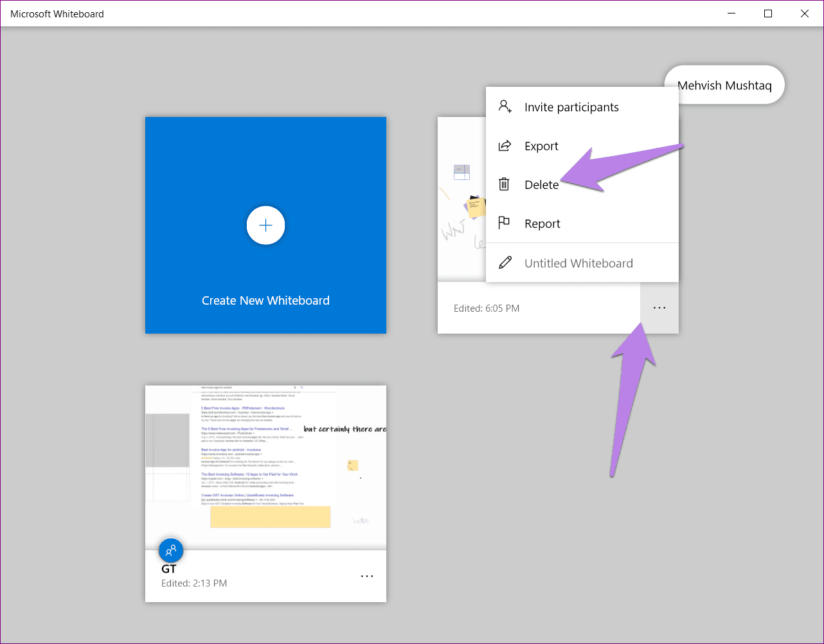Image resolution: width=824 pixels, height=644 pixels.
Task: Rename via the Untitled Whiteboard field
Action: click(582, 263)
